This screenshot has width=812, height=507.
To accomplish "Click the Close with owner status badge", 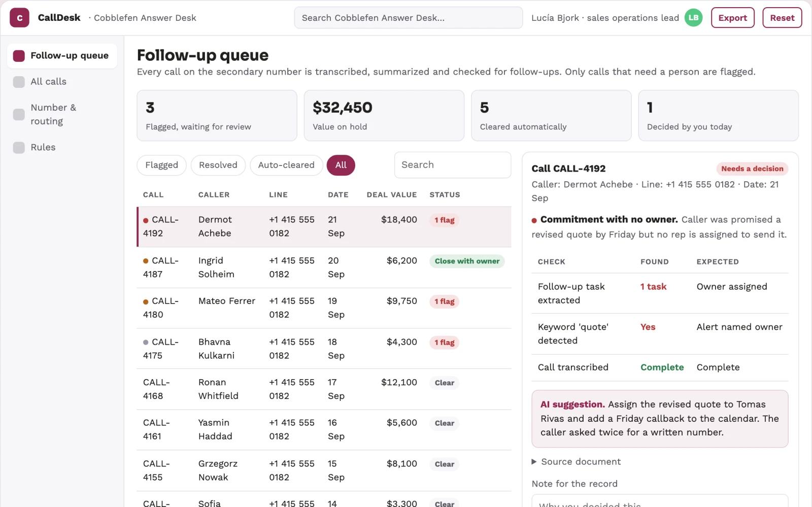I will click(x=467, y=261).
